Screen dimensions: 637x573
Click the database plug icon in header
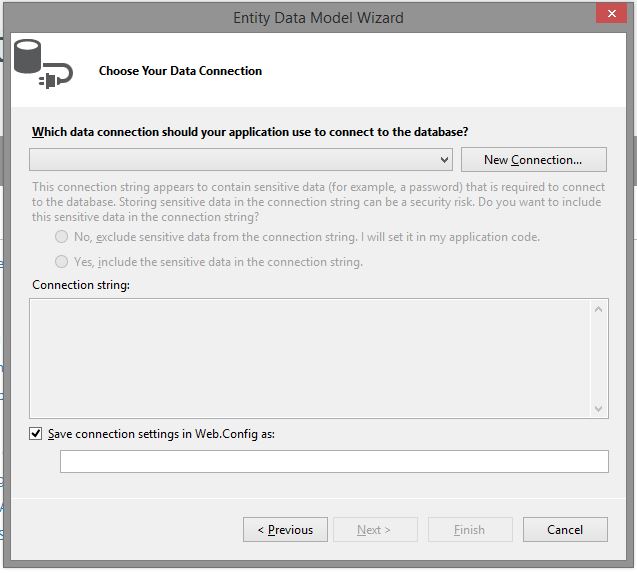coord(45,64)
